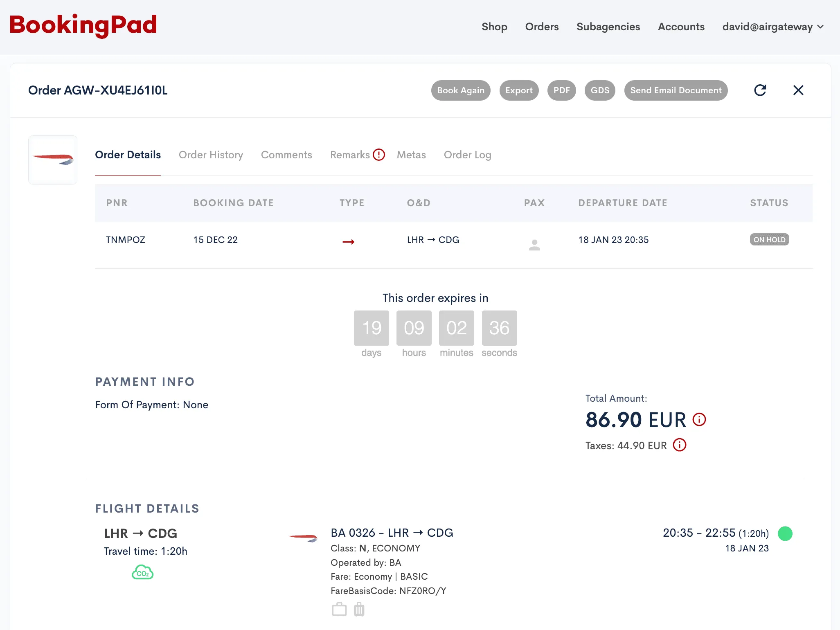Click the Taxes info icon

(679, 445)
